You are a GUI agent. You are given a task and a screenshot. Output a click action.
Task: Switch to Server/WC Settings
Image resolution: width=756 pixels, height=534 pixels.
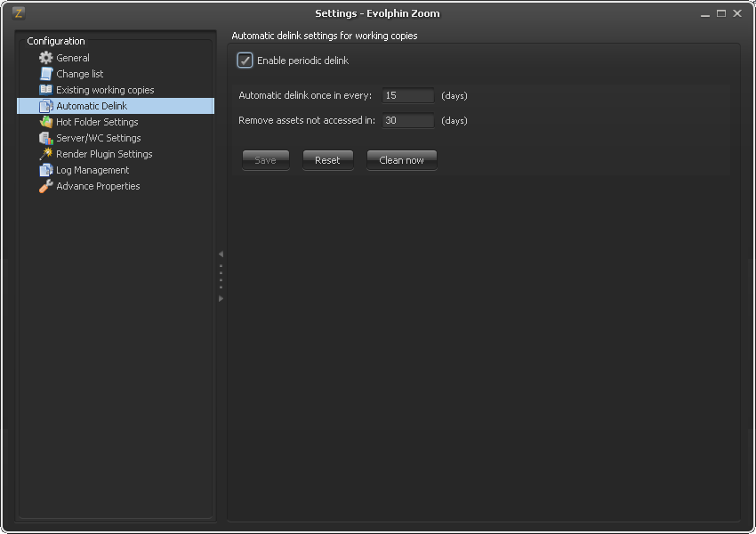pyautogui.click(x=99, y=138)
